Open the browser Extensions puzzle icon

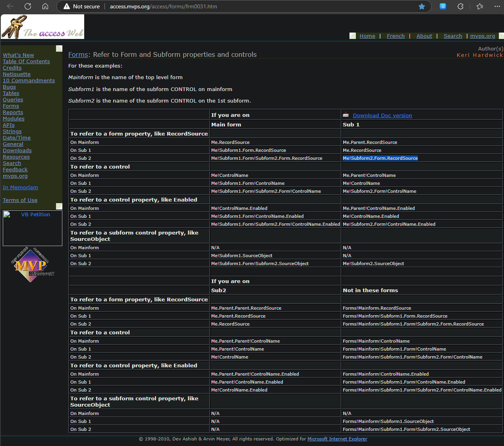point(460,6)
